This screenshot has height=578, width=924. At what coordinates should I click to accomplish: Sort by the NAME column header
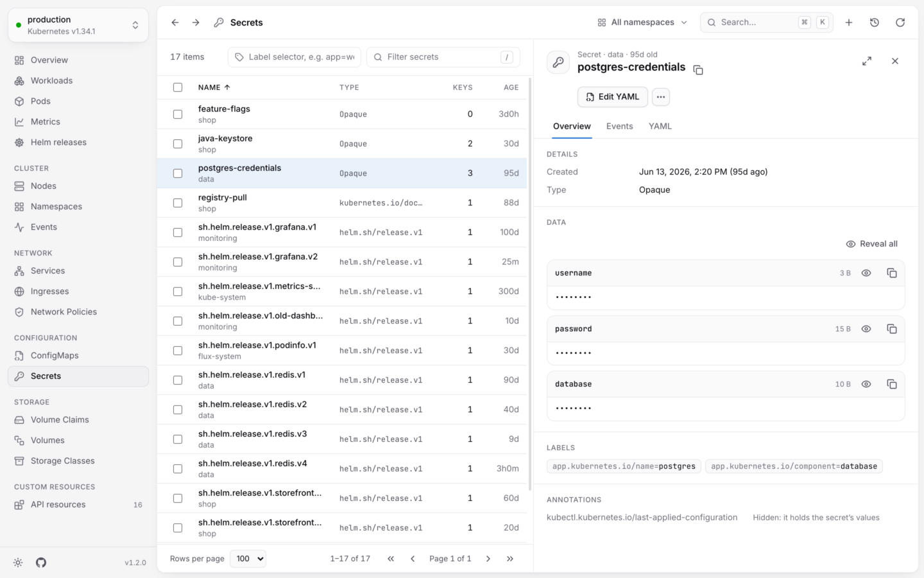pos(214,87)
